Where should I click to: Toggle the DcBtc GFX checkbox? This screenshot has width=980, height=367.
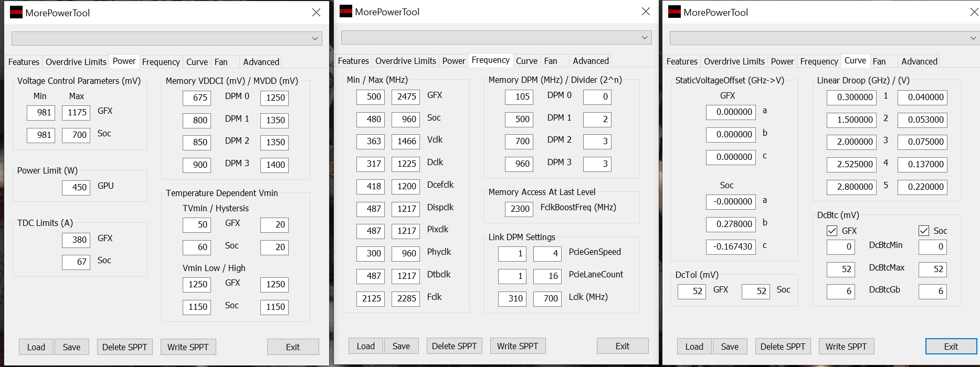(832, 231)
